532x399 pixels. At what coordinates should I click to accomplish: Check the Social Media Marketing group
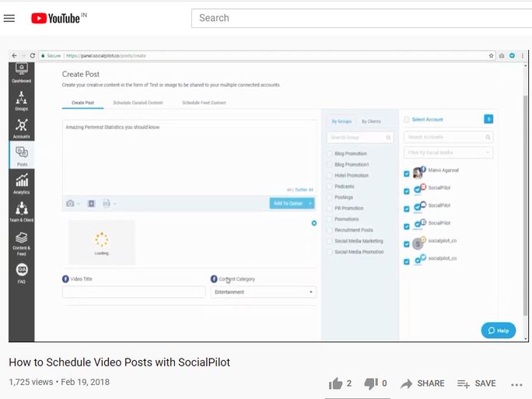coord(329,241)
